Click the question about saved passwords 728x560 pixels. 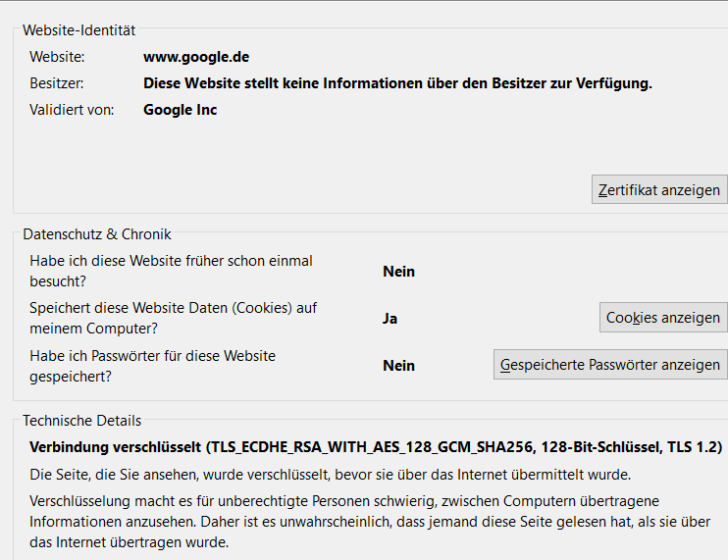click(152, 365)
